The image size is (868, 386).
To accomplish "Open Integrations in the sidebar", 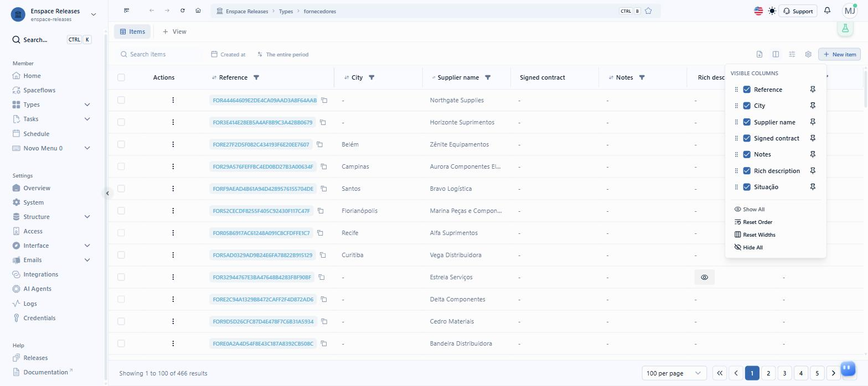I will point(40,274).
